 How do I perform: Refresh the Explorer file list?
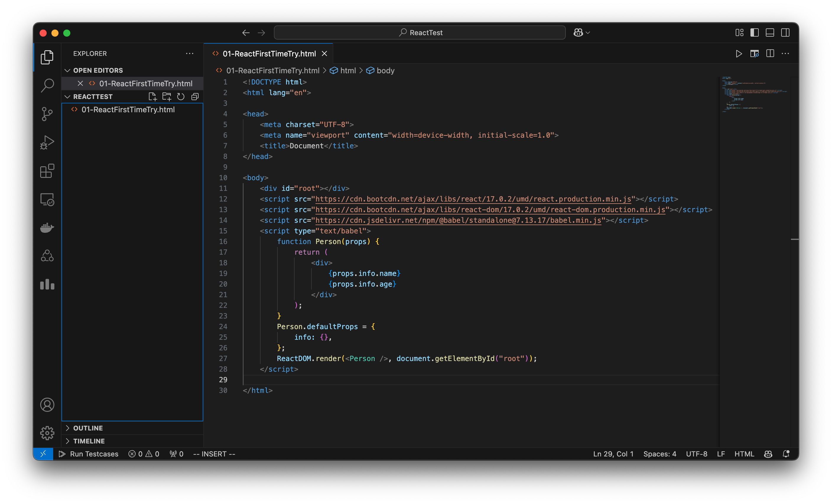point(181,97)
